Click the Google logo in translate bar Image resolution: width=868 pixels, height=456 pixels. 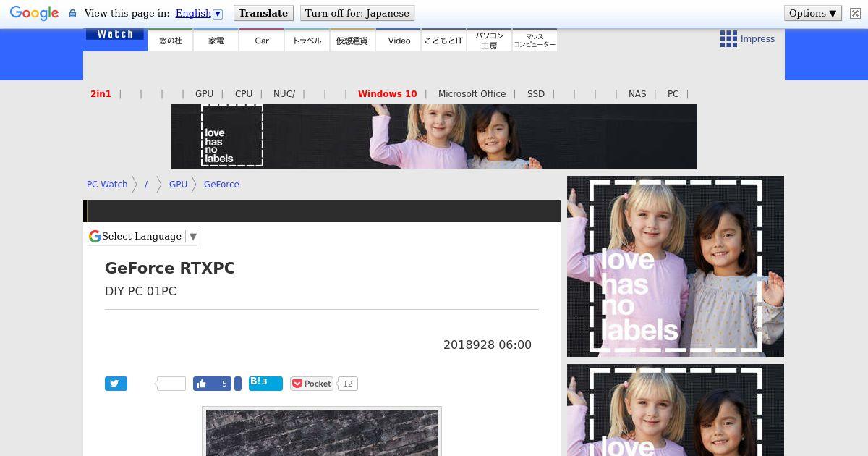(34, 14)
